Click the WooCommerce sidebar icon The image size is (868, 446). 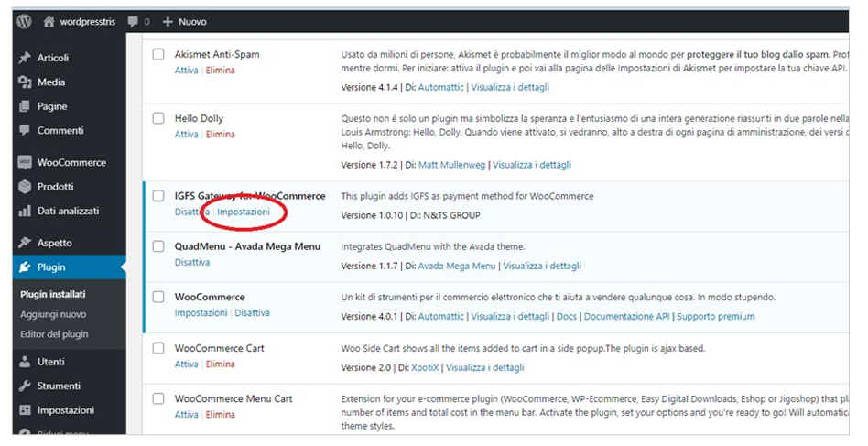pyautogui.click(x=25, y=162)
